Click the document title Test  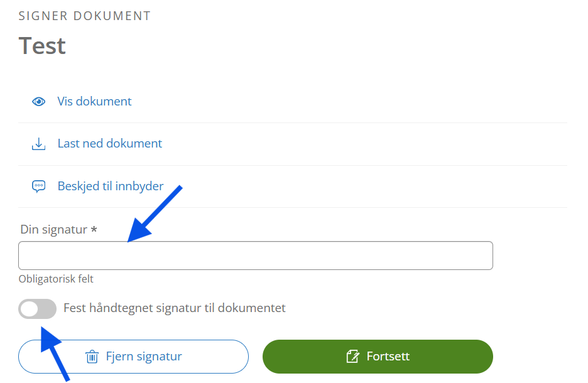(42, 46)
